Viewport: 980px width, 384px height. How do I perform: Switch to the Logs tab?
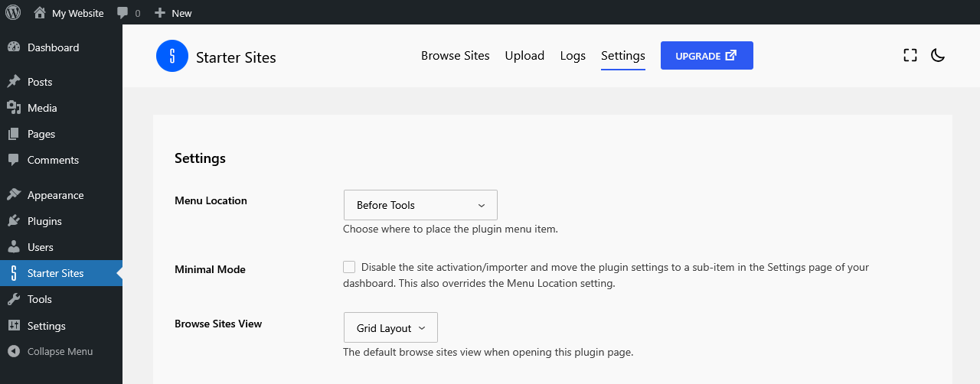click(x=573, y=56)
